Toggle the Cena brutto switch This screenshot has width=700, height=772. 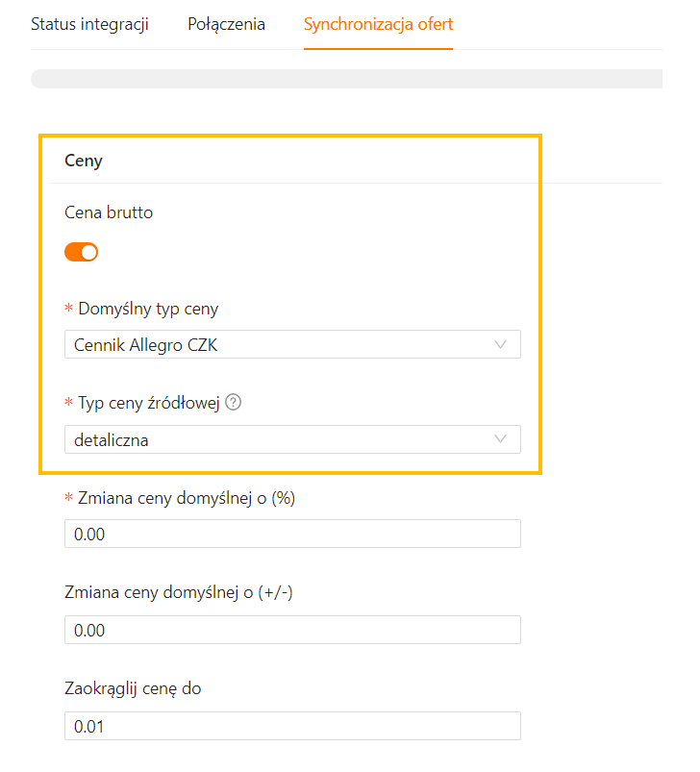pyautogui.click(x=82, y=253)
